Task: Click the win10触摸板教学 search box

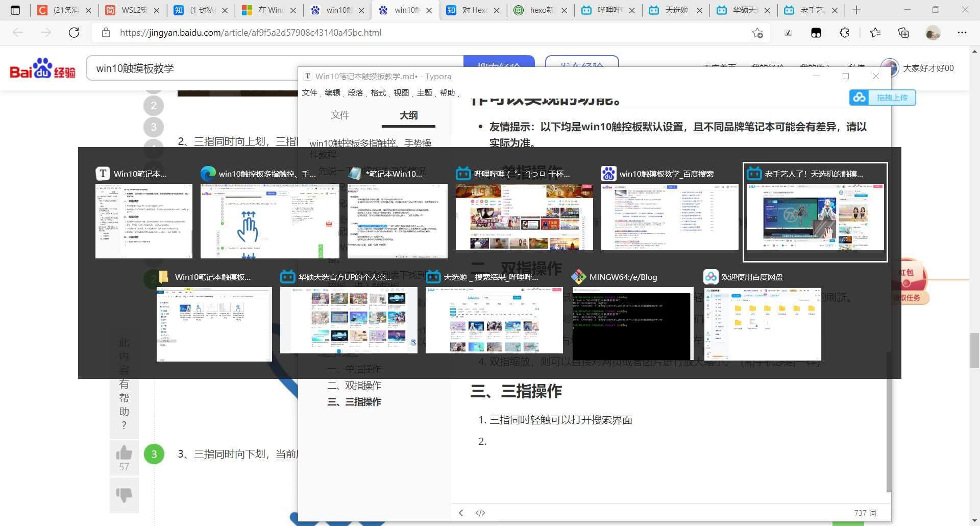Action: 275,68
